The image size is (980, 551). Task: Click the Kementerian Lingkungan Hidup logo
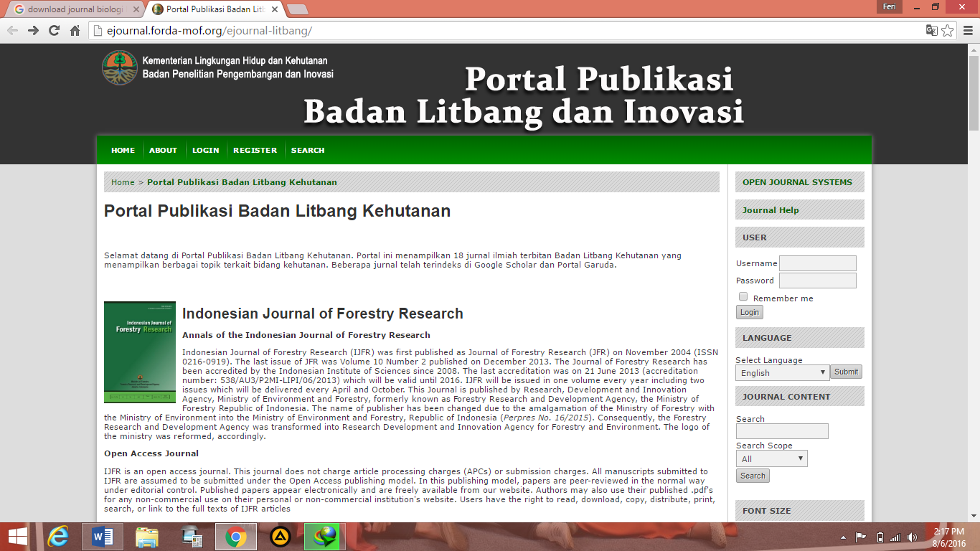pyautogui.click(x=118, y=67)
